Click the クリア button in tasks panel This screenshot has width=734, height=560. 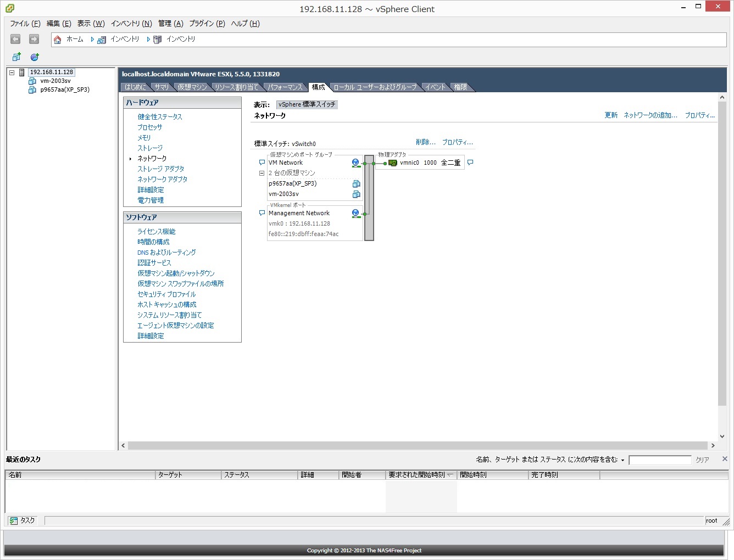(x=703, y=460)
